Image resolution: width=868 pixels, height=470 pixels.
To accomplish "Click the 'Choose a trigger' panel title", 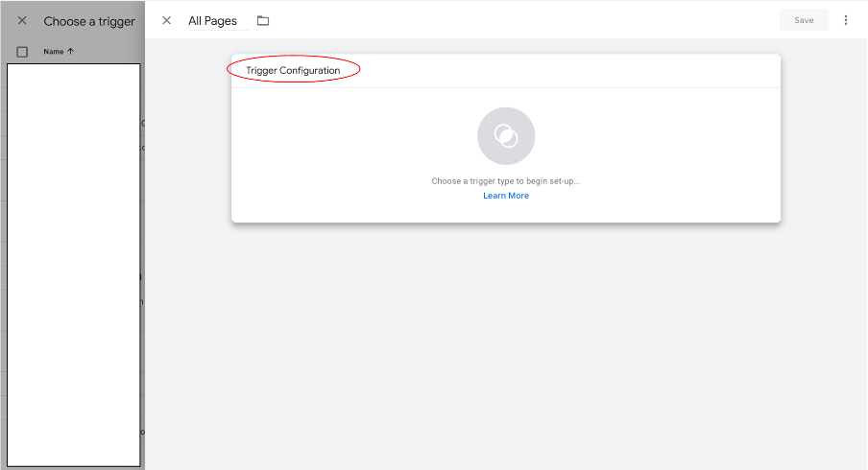I will tap(89, 21).
